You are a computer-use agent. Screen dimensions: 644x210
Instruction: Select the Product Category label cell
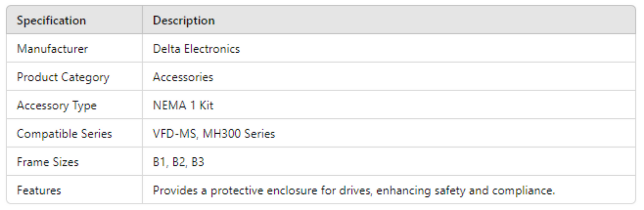[x=63, y=77]
